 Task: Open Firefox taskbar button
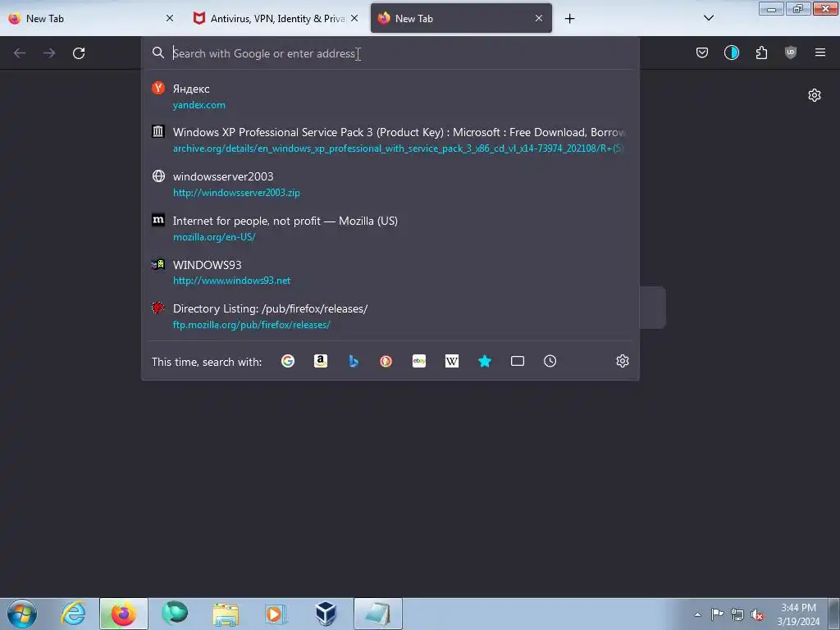coord(124,614)
